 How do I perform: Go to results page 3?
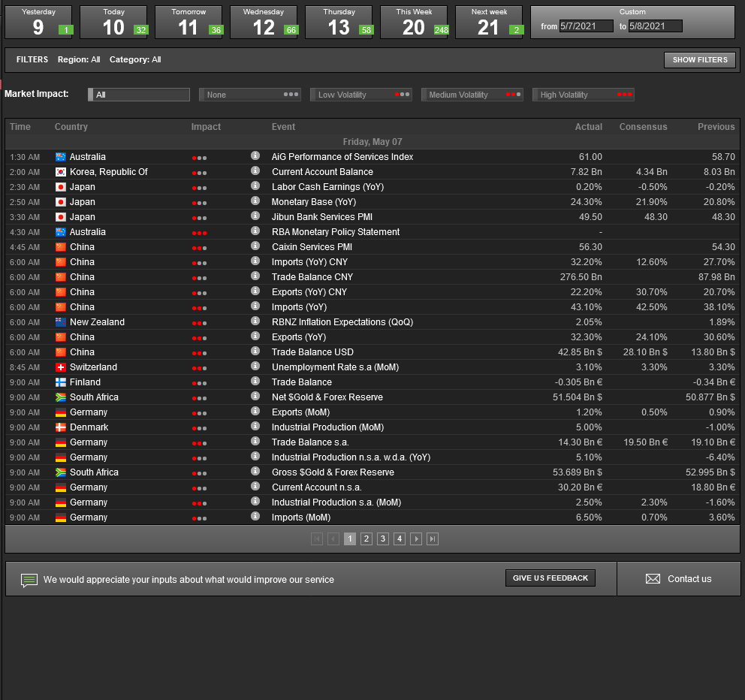[x=382, y=539]
